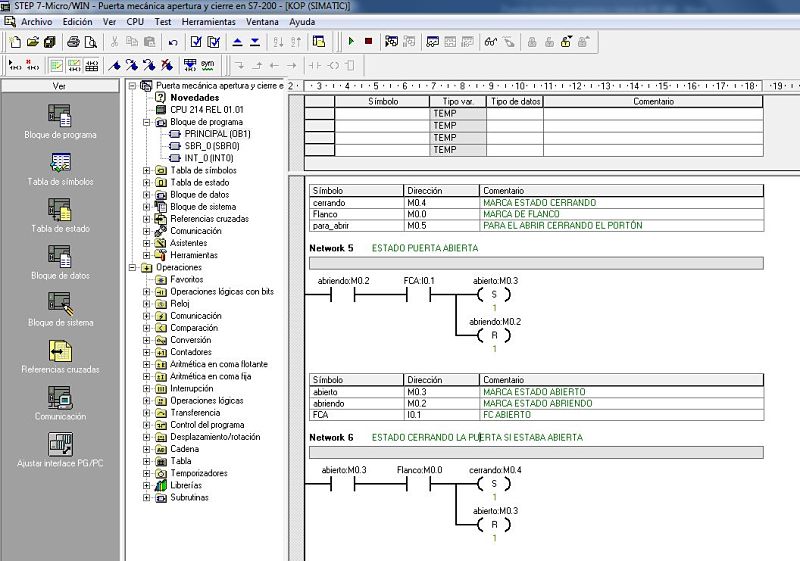Toggle symbol information table display
This screenshot has width=800, height=561.
tap(92, 65)
